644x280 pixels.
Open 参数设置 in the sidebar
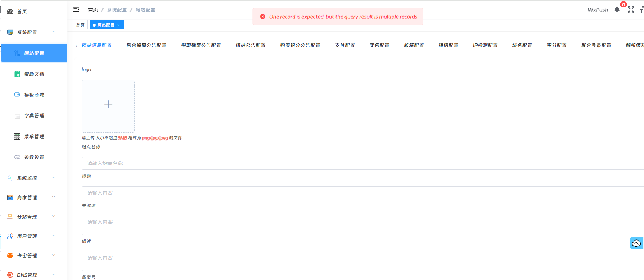click(x=34, y=157)
